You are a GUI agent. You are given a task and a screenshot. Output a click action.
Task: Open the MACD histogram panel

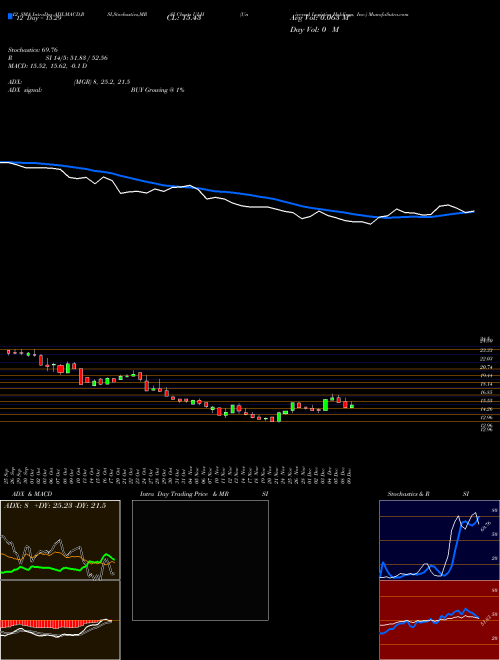(x=60, y=620)
